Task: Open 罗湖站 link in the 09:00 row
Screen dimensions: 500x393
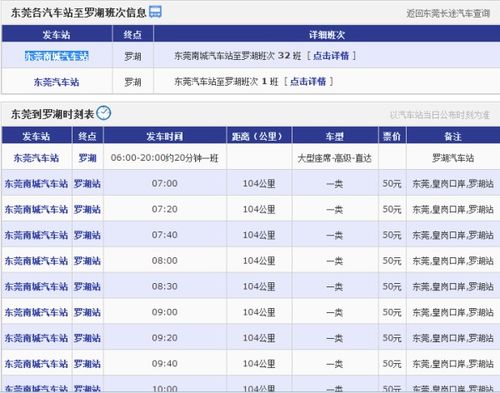Action: point(87,312)
